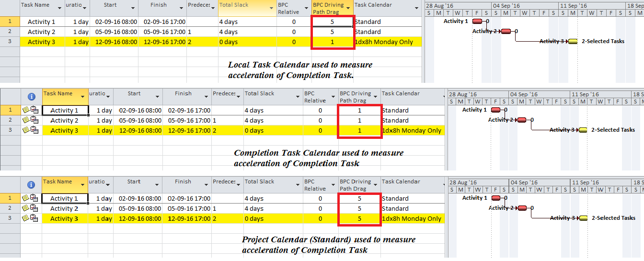Click the start date 05-09-16 08:00 in middle grid
Screen dimensions: 644x261
click(140, 120)
